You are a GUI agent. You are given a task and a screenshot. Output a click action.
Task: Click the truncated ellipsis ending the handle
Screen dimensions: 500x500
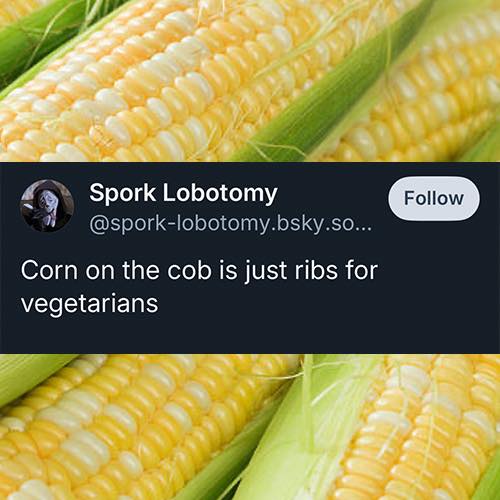[x=363, y=228]
